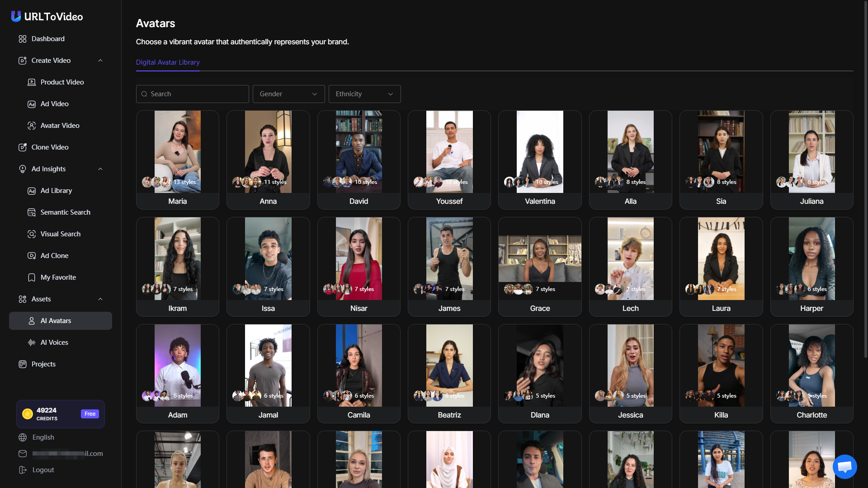Open the Gender filter dropdown

point(288,94)
